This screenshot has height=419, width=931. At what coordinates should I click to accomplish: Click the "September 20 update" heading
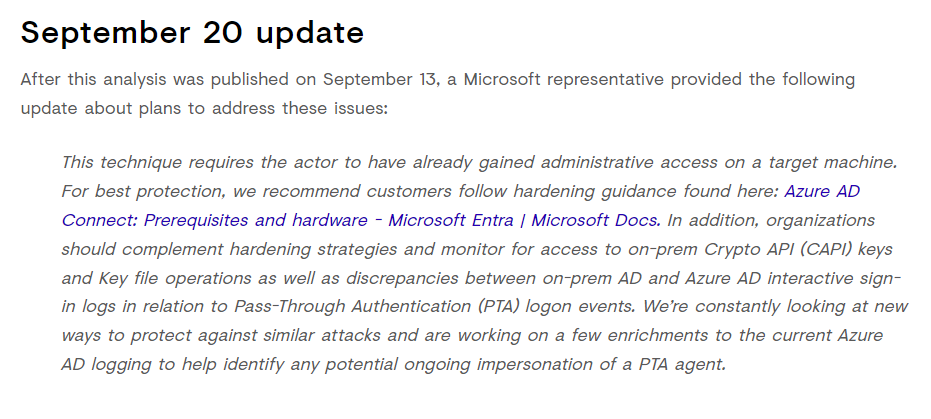pos(192,32)
